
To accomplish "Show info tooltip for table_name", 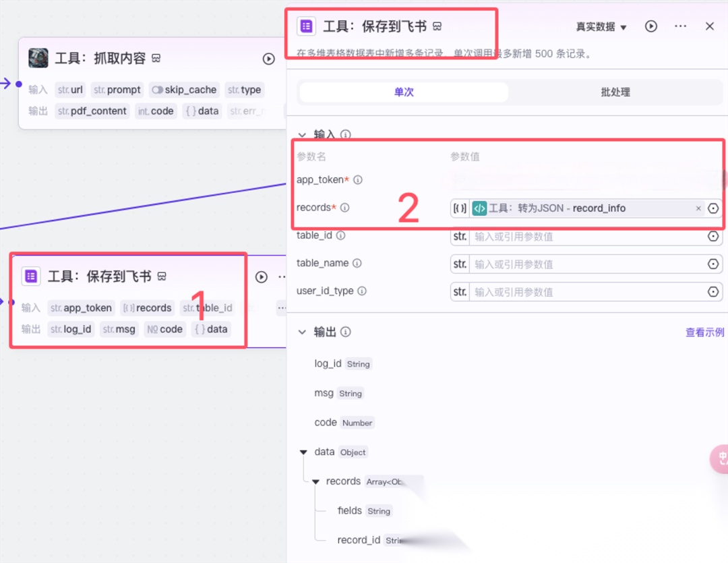I will coord(357,264).
